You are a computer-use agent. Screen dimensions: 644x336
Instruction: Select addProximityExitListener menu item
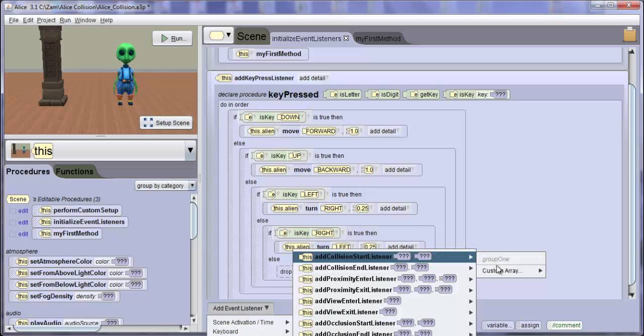pos(384,290)
